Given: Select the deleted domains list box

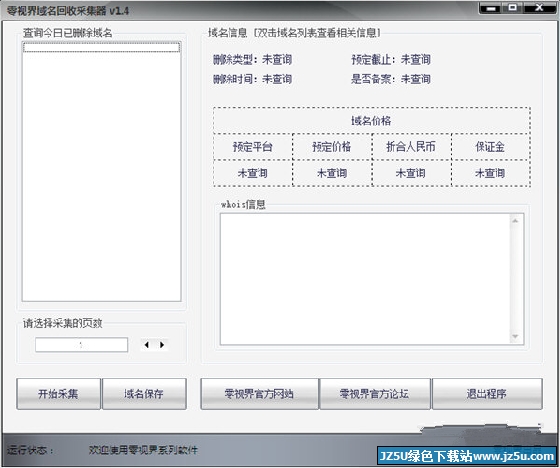Looking at the screenshot, I should pyautogui.click(x=101, y=171).
